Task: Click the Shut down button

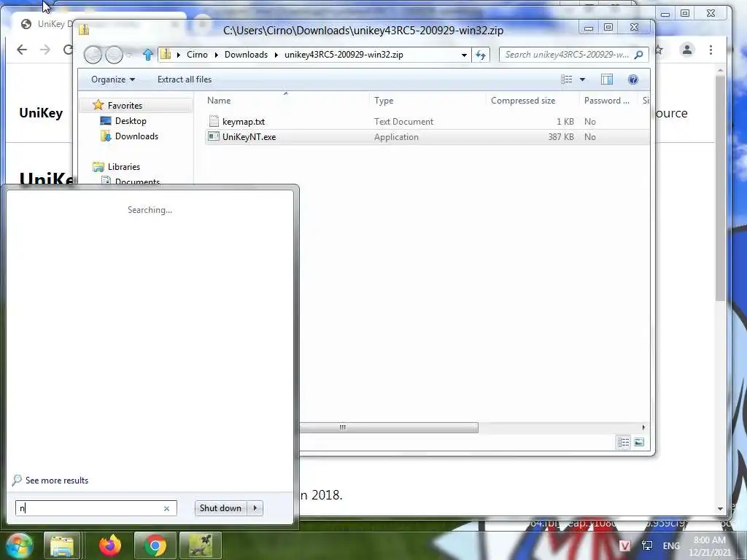Action: [x=220, y=508]
